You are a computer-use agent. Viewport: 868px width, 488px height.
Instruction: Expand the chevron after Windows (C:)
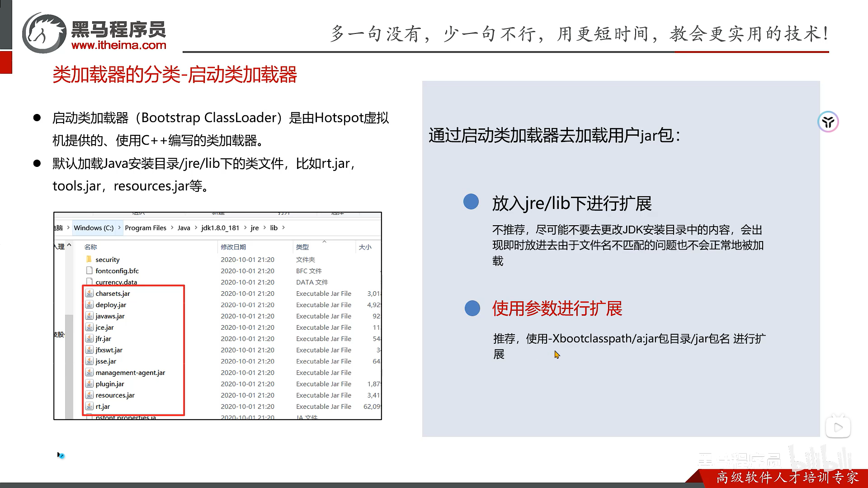pyautogui.click(x=119, y=227)
